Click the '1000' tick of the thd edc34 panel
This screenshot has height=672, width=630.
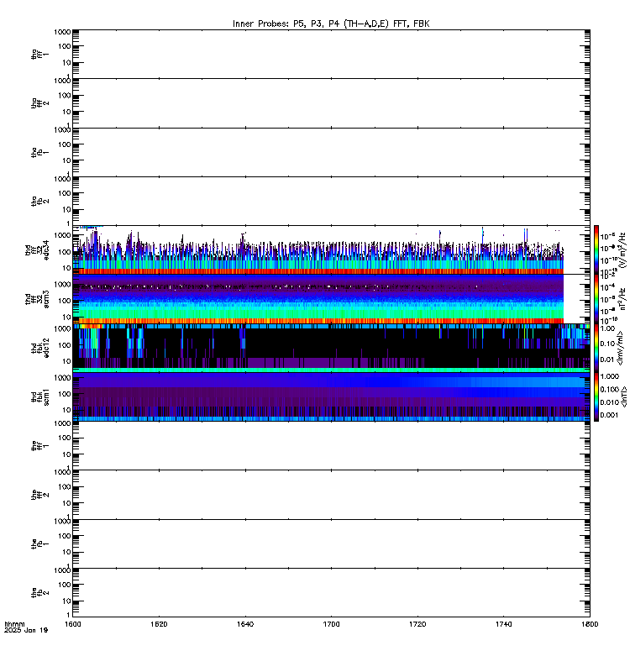[x=62, y=235]
